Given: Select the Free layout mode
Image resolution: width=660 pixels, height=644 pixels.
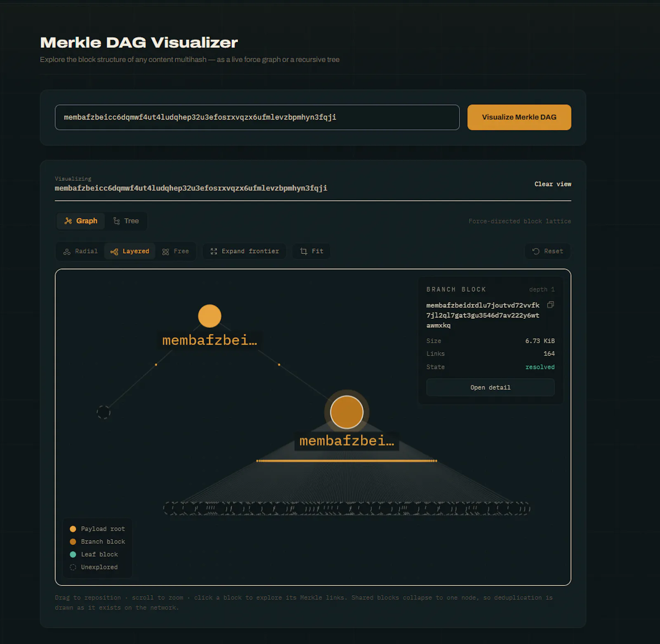Looking at the screenshot, I should (175, 251).
